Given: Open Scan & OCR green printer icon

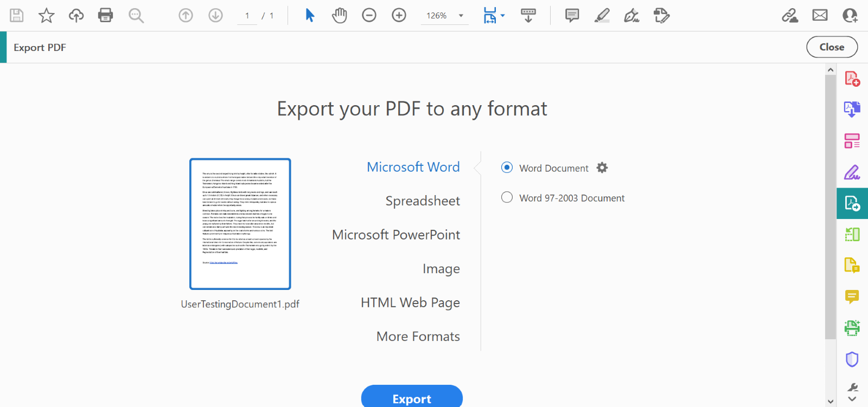Looking at the screenshot, I should [x=852, y=328].
